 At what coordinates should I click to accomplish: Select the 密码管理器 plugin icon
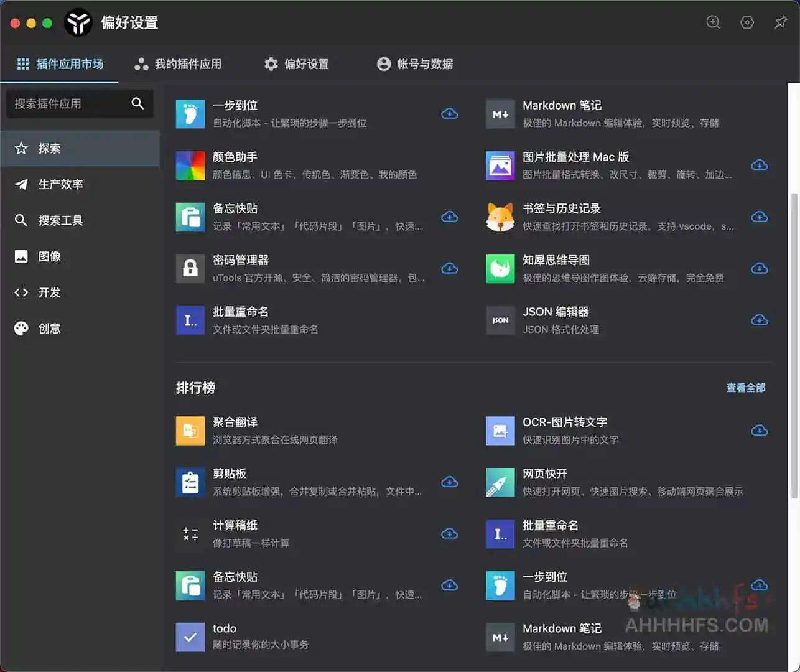tap(190, 268)
